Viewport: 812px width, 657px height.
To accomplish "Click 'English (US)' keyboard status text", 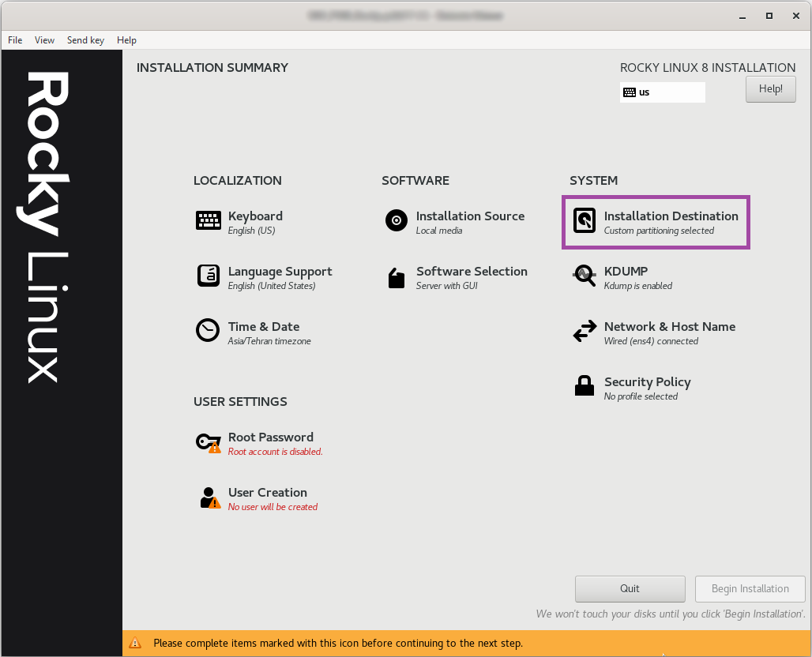I will [252, 231].
